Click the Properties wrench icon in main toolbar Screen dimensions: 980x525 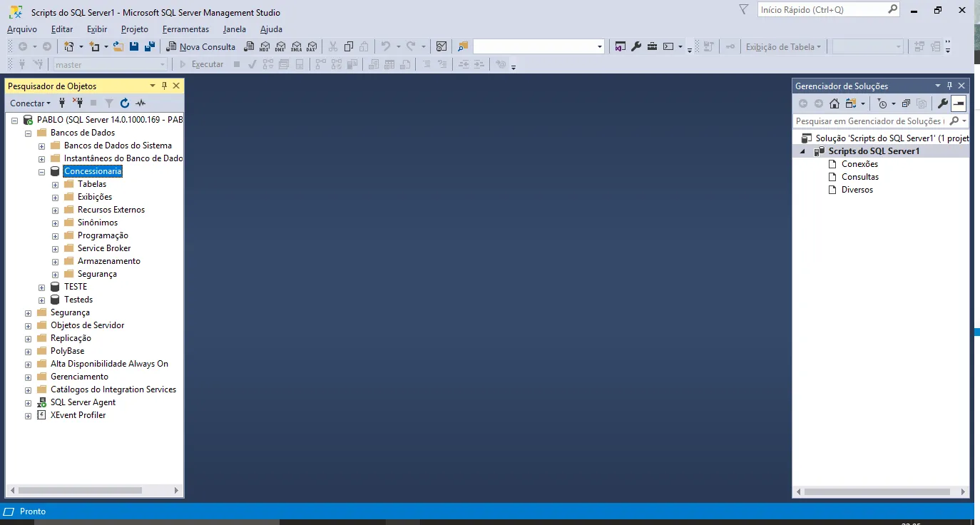(x=636, y=46)
